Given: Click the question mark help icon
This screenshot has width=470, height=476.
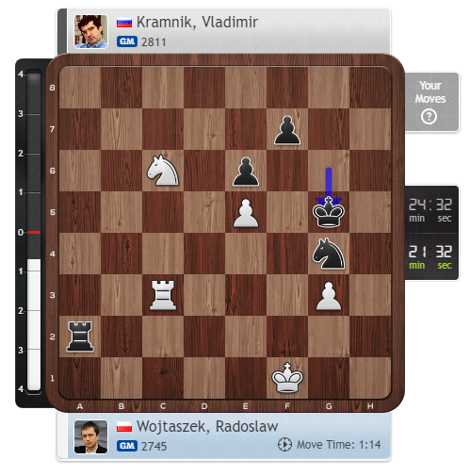Looking at the screenshot, I should 429,117.
